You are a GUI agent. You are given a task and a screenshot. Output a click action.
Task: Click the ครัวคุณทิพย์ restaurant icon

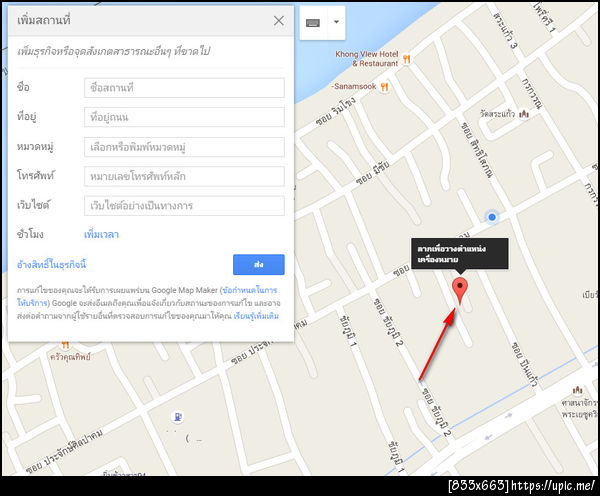tap(65, 345)
